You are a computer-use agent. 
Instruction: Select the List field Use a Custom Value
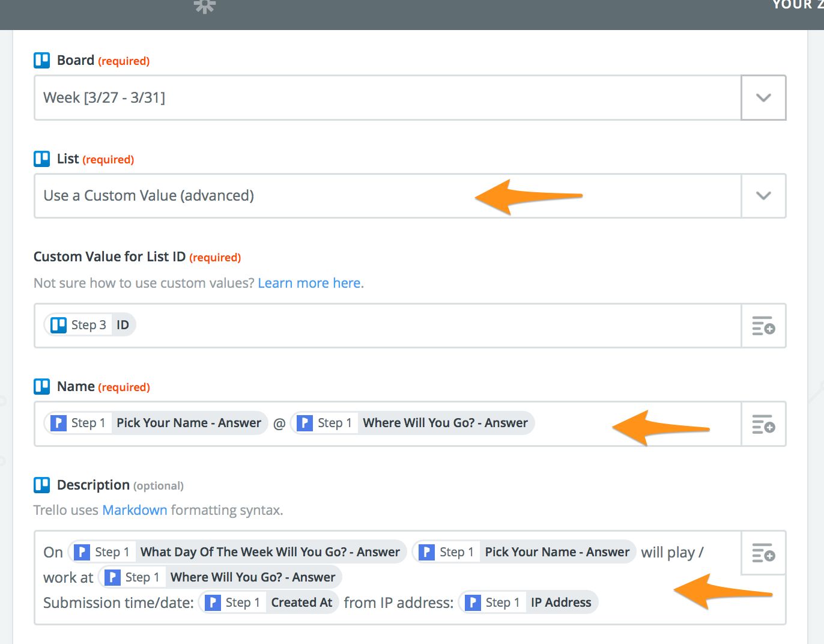pos(388,196)
